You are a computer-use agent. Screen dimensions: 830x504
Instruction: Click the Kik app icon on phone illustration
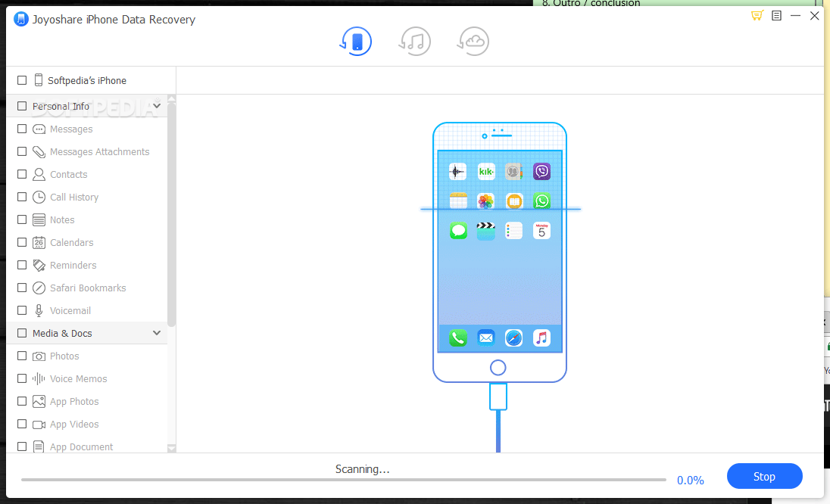[486, 171]
